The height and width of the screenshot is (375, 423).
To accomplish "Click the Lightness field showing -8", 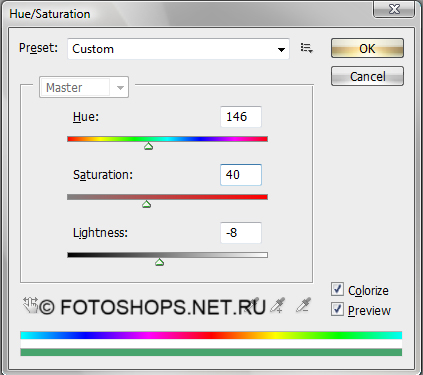I will click(x=241, y=233).
